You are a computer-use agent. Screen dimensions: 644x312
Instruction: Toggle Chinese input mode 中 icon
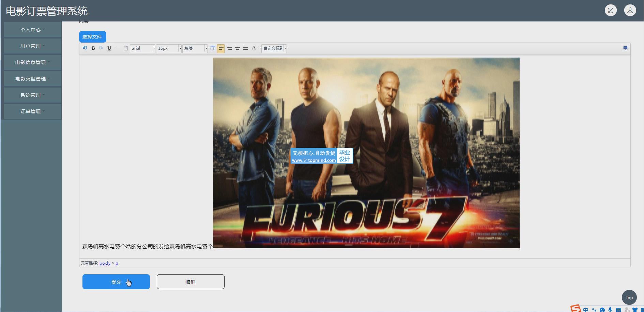tap(586, 310)
